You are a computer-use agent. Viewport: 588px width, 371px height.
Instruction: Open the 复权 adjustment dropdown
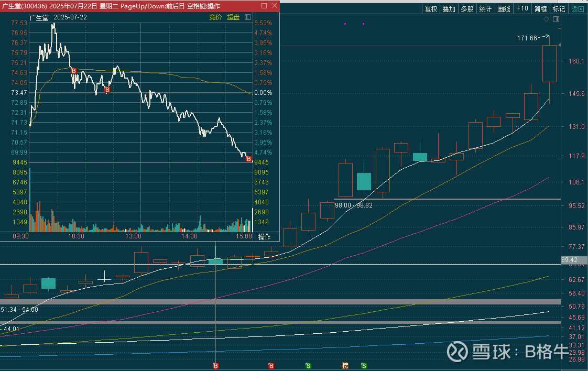(431, 9)
